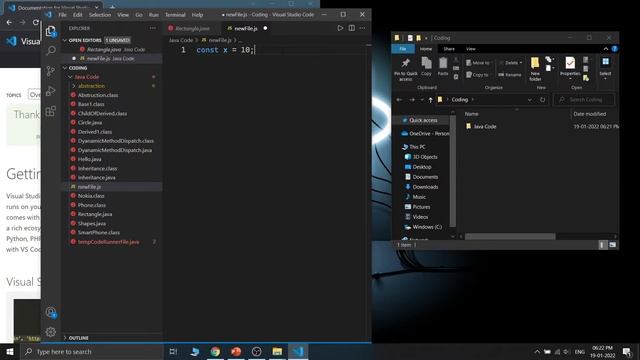Open the Extensions view in VS Code
This screenshot has width=640, height=360.
pyautogui.click(x=51, y=111)
